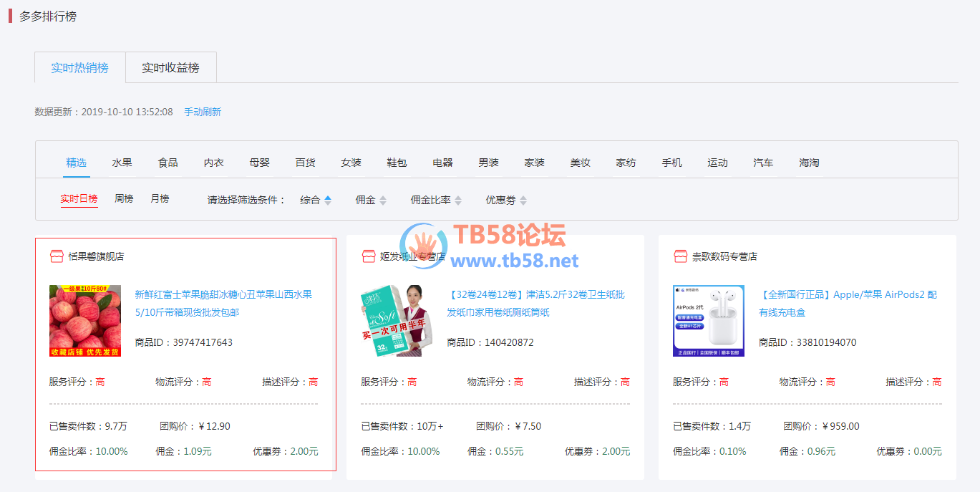
Task: Select the 母婴 category tab
Action: [260, 163]
